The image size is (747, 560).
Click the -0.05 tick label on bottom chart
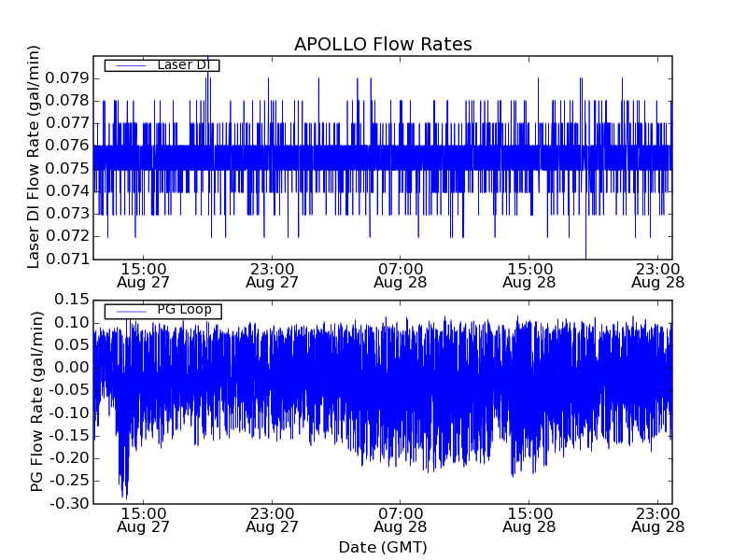[69, 390]
